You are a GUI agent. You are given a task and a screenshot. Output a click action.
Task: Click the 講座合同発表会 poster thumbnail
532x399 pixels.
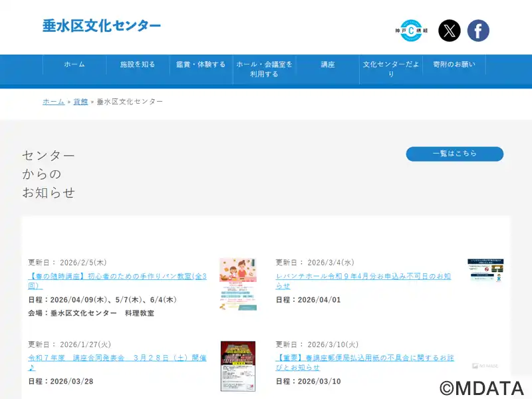(238, 366)
